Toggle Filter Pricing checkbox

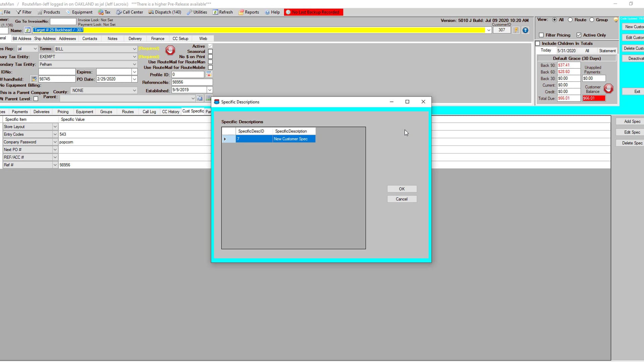pos(541,35)
